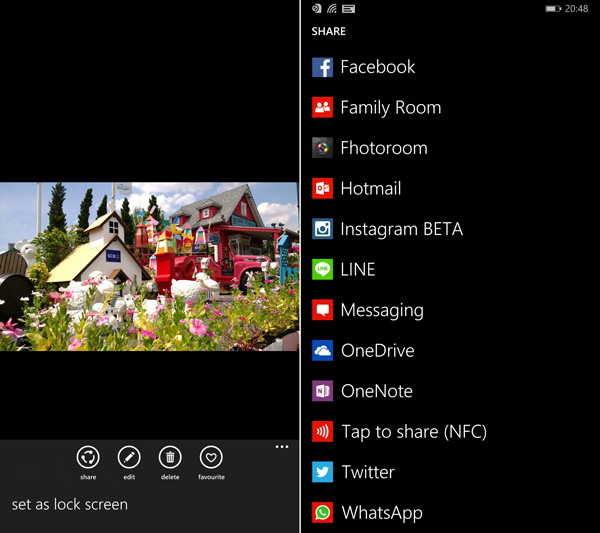This screenshot has width=600, height=533.
Task: Tap the delete trash icon
Action: (x=170, y=457)
